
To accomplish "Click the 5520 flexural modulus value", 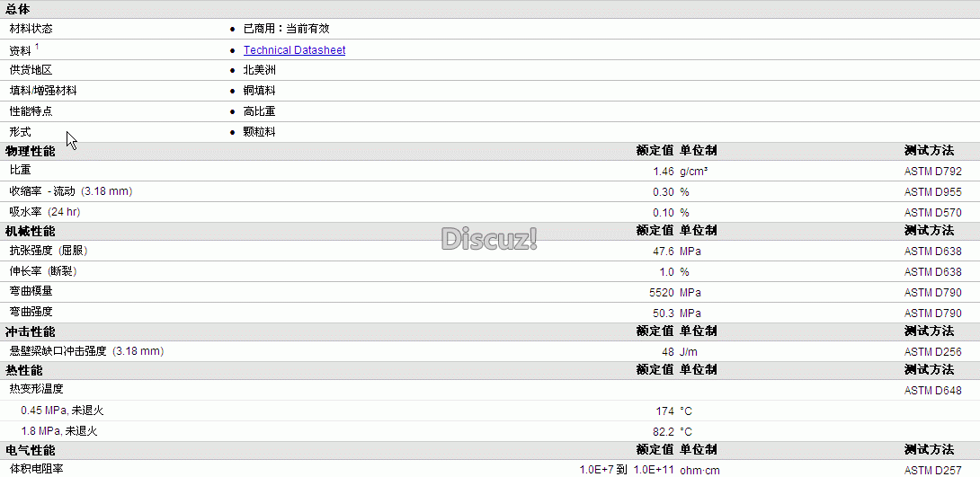I will point(662,292).
